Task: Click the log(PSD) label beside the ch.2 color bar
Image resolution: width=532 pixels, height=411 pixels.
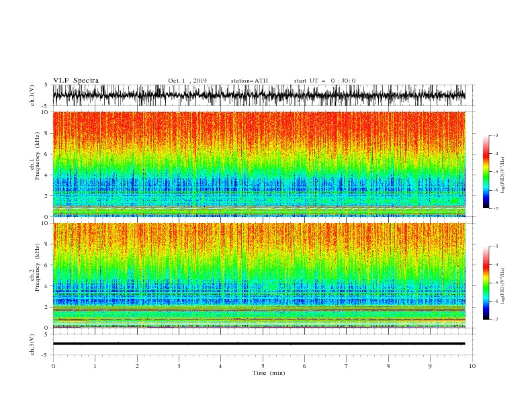Action: point(502,286)
